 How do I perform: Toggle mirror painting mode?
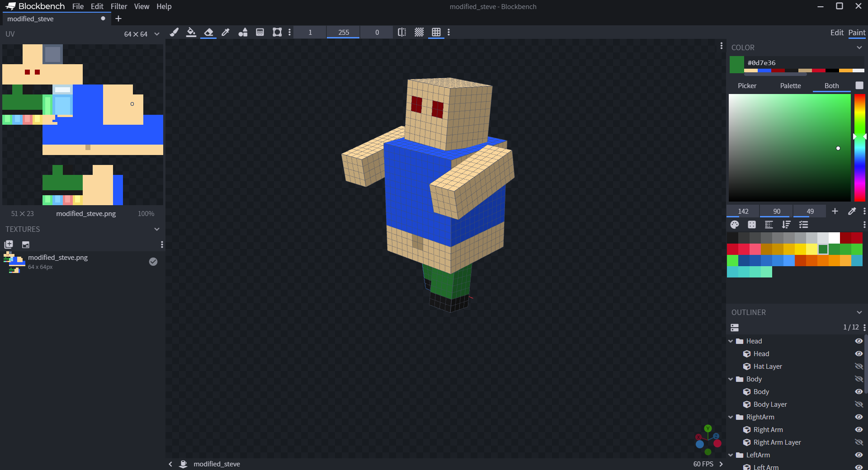click(x=401, y=32)
